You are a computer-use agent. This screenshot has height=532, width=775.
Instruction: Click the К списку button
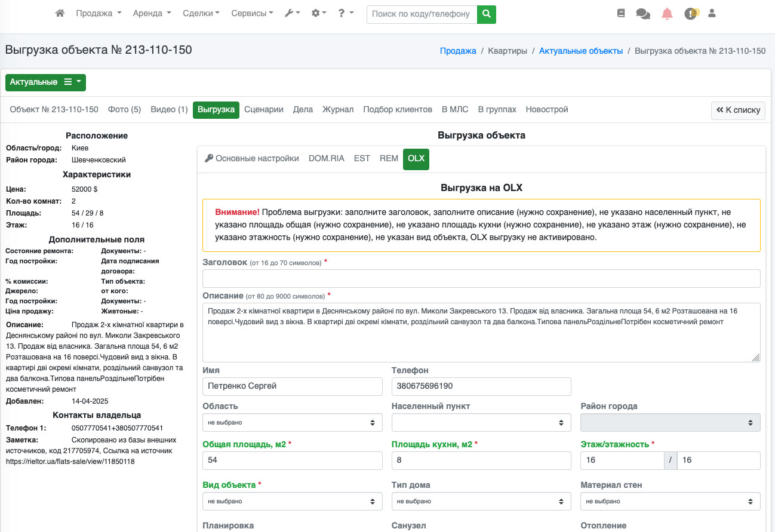coord(738,110)
